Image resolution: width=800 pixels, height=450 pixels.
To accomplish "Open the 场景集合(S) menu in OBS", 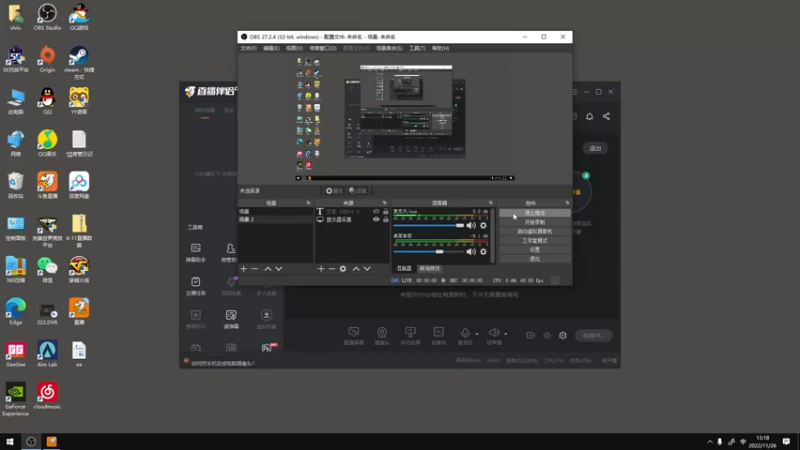I will (x=389, y=48).
